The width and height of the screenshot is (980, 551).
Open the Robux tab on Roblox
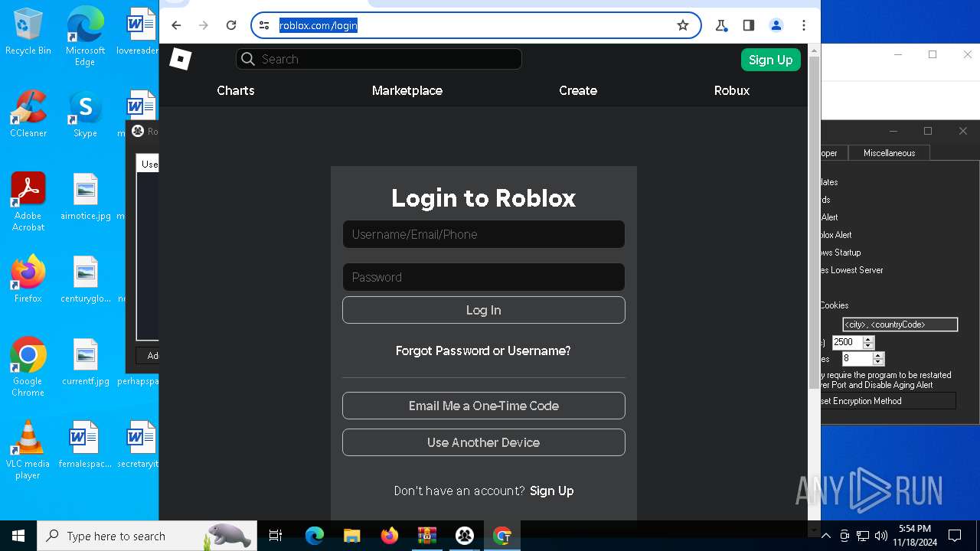point(732,90)
